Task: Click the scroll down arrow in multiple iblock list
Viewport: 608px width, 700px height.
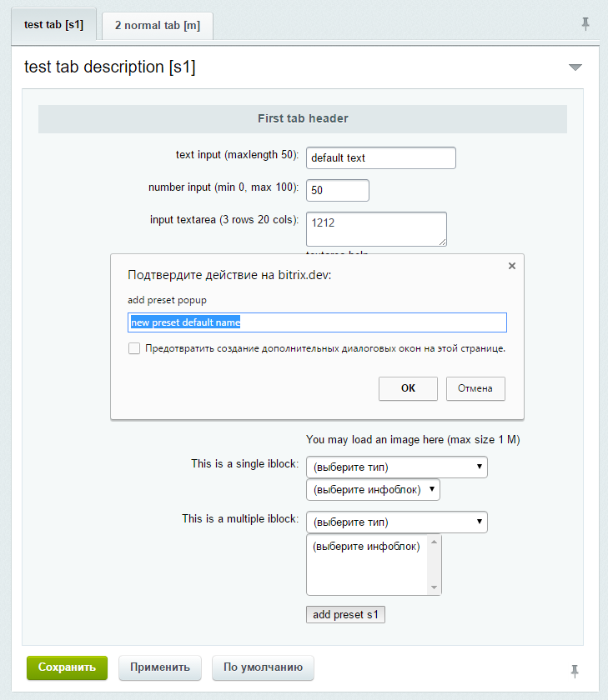Action: coord(434,587)
